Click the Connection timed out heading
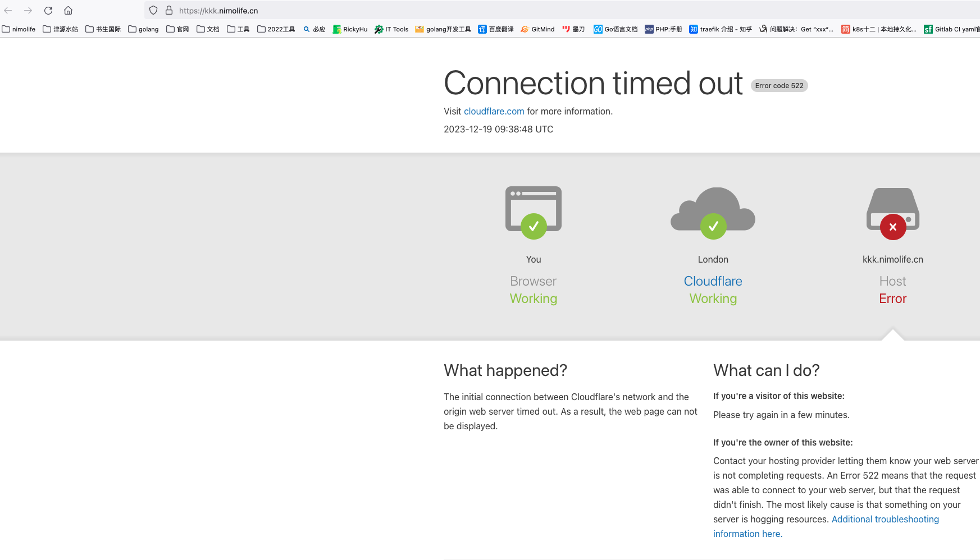Image resolution: width=980 pixels, height=560 pixels. (593, 83)
